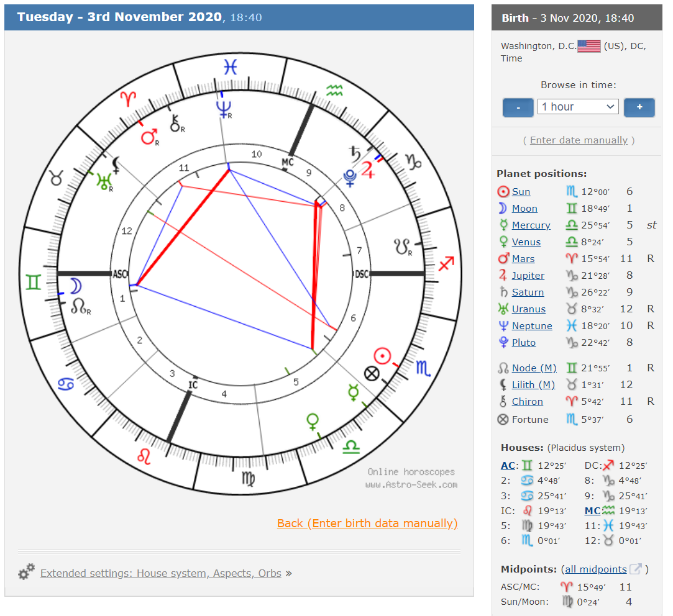Click the Sun/Moon midpoint row
The width and height of the screenshot is (673, 616).
click(x=567, y=602)
